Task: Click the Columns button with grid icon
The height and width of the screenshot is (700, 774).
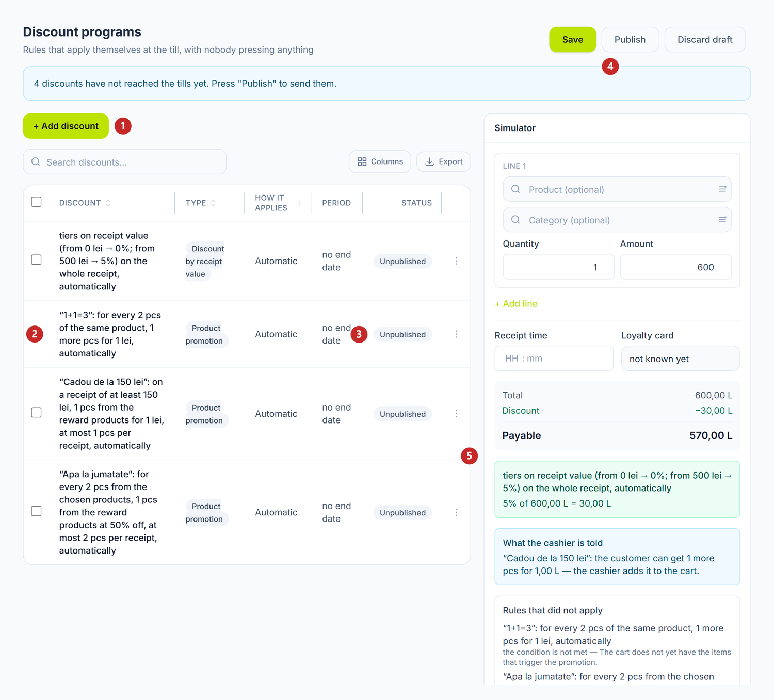Action: click(x=380, y=161)
